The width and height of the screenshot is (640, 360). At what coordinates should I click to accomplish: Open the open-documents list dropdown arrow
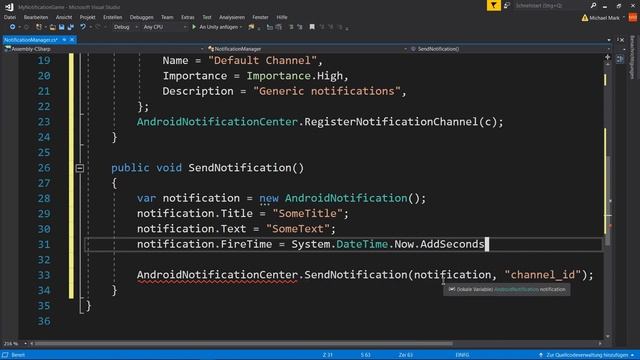(x=609, y=40)
